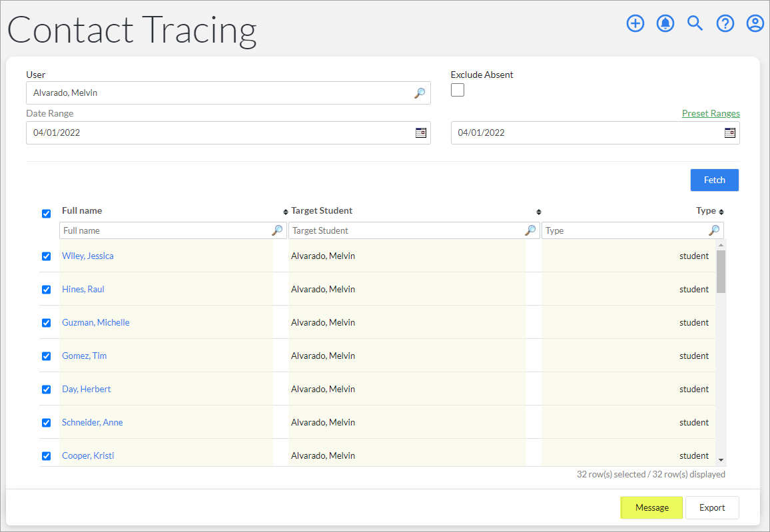Open Hines, Raul profile link
The image size is (770, 532).
click(83, 289)
